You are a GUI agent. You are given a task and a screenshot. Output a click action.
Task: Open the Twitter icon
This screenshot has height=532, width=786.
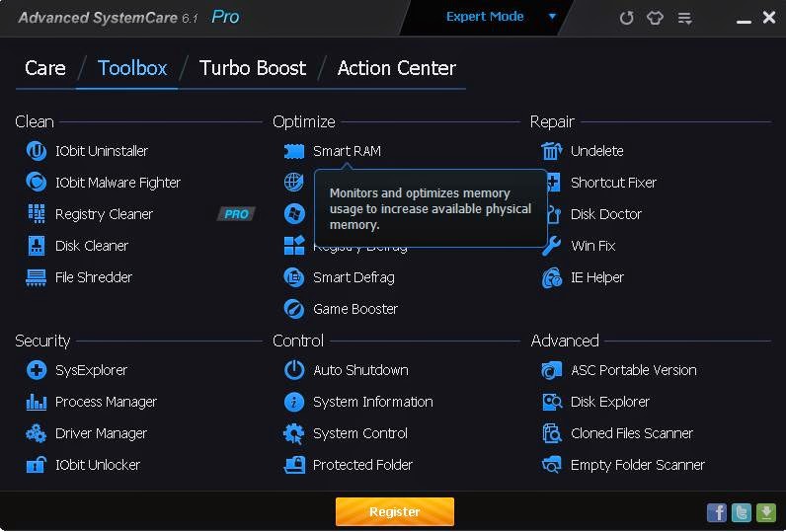tap(741, 512)
